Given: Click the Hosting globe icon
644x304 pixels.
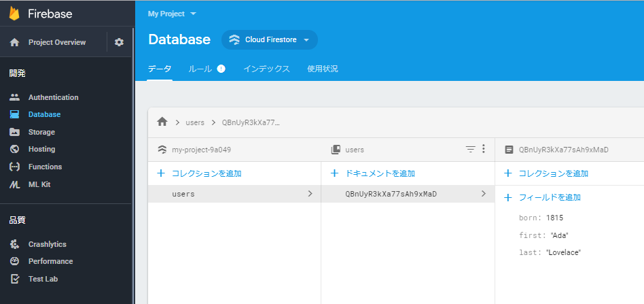Looking at the screenshot, I should click(14, 149).
